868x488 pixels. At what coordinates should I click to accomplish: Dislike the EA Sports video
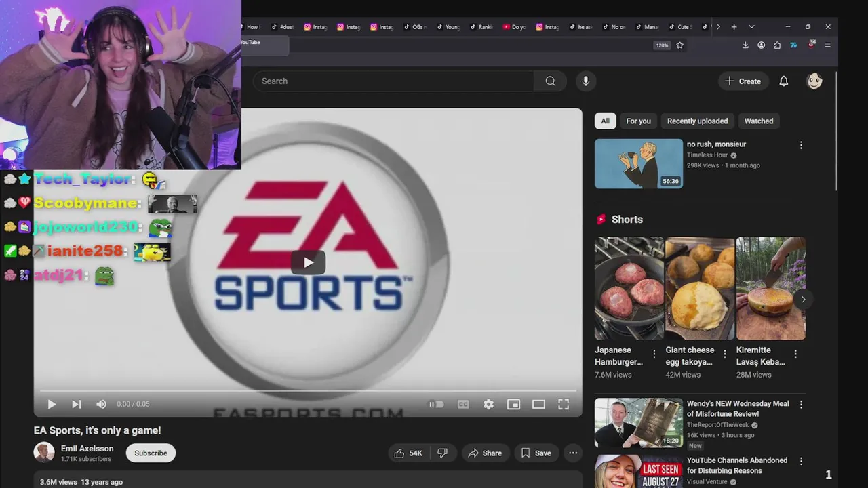coord(442,453)
